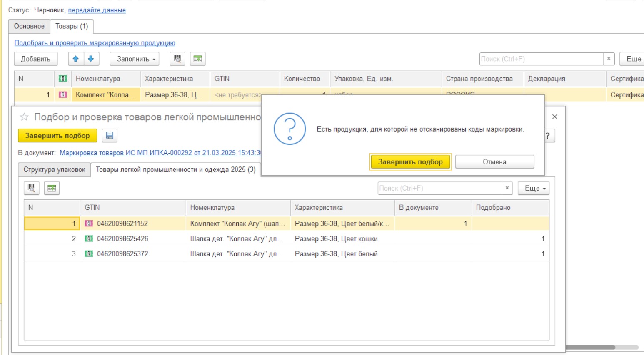
Task: Click the horizontal scrollbar at the bottom
Action: click(x=589, y=347)
